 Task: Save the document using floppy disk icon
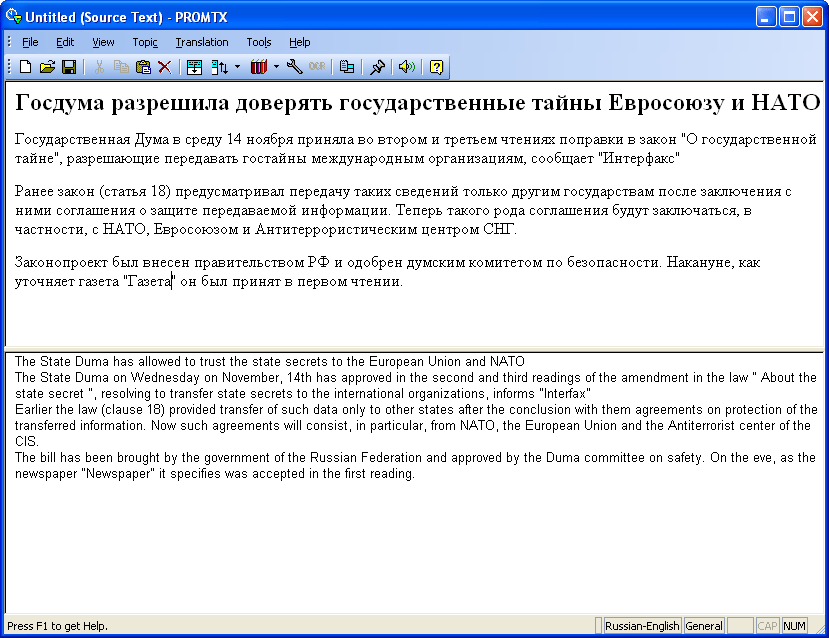point(69,67)
